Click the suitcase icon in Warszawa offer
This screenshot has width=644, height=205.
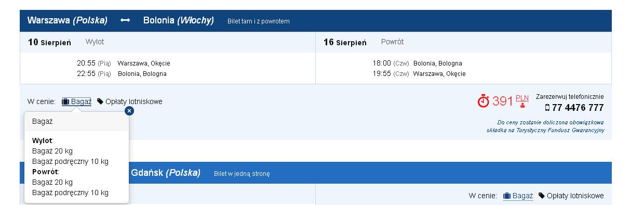pos(65,102)
